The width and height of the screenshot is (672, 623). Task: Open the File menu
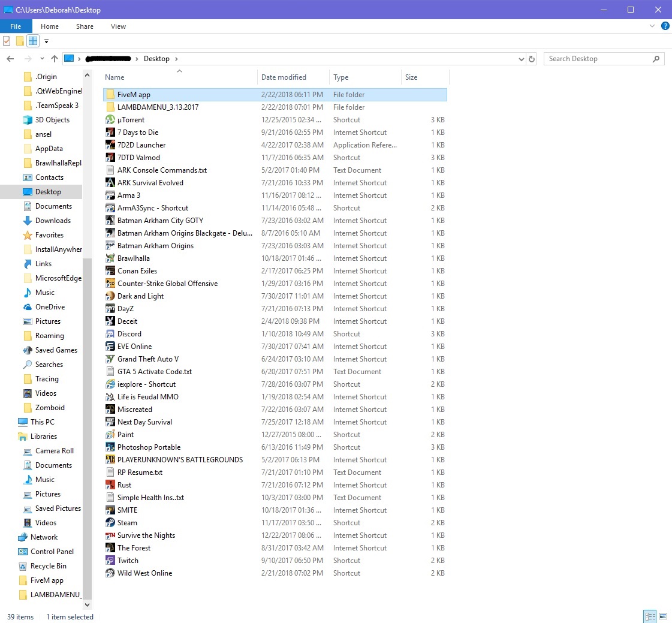(16, 26)
